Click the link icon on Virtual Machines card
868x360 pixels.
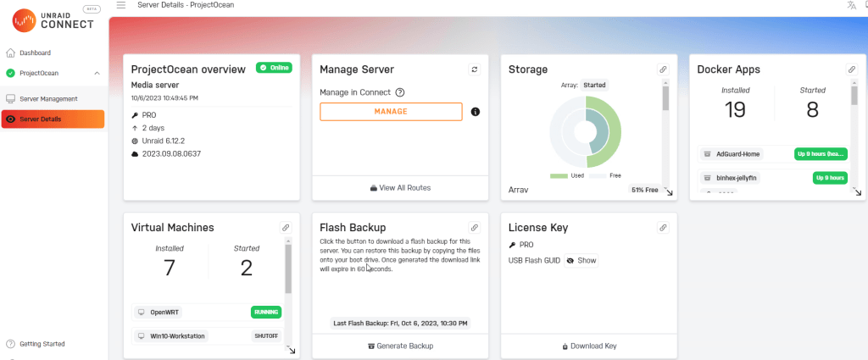click(x=287, y=228)
